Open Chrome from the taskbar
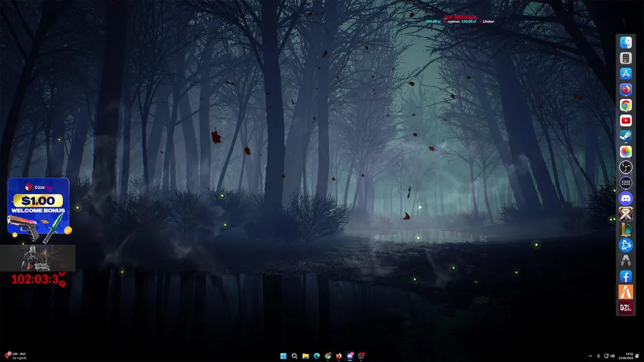The height and width of the screenshot is (362, 644). tap(328, 356)
